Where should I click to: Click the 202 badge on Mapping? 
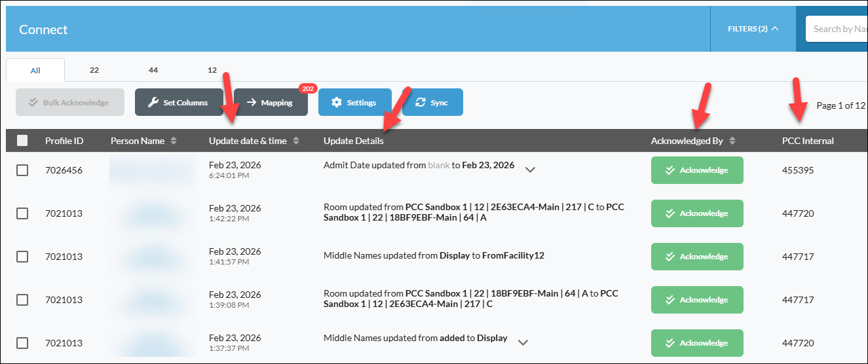[x=308, y=88]
